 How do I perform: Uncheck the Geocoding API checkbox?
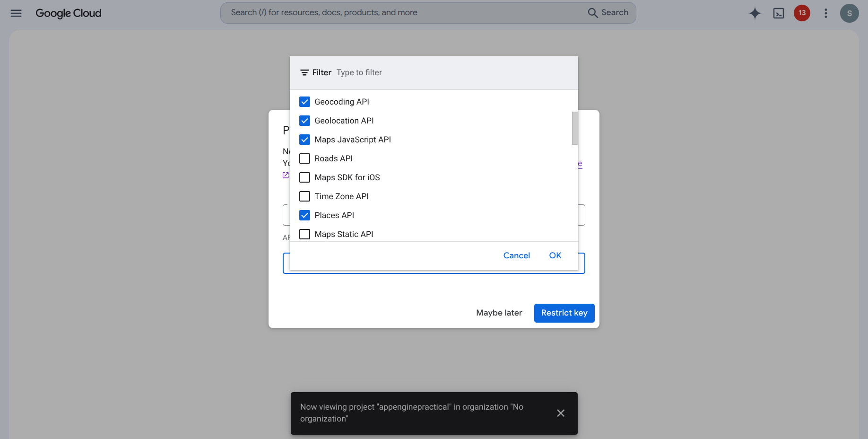[305, 102]
